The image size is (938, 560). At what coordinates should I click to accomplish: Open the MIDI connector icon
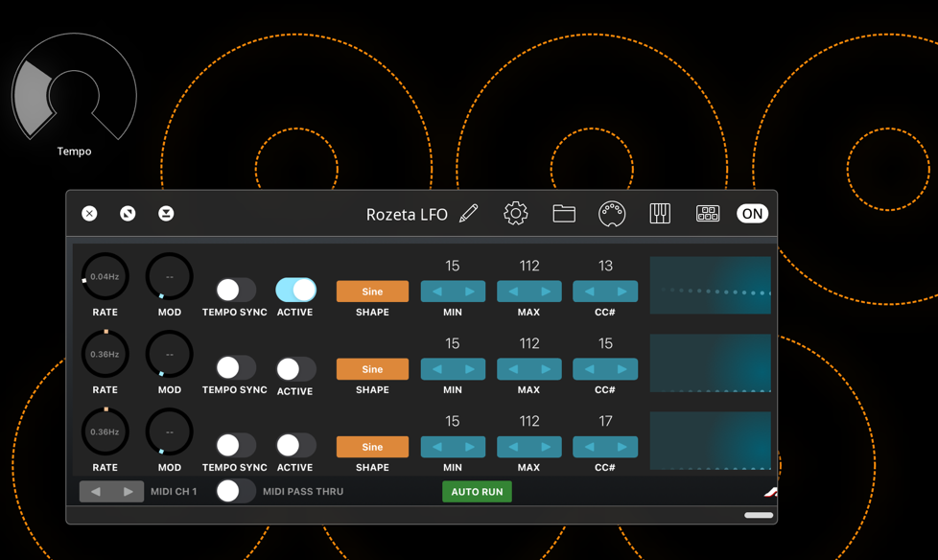tap(612, 214)
